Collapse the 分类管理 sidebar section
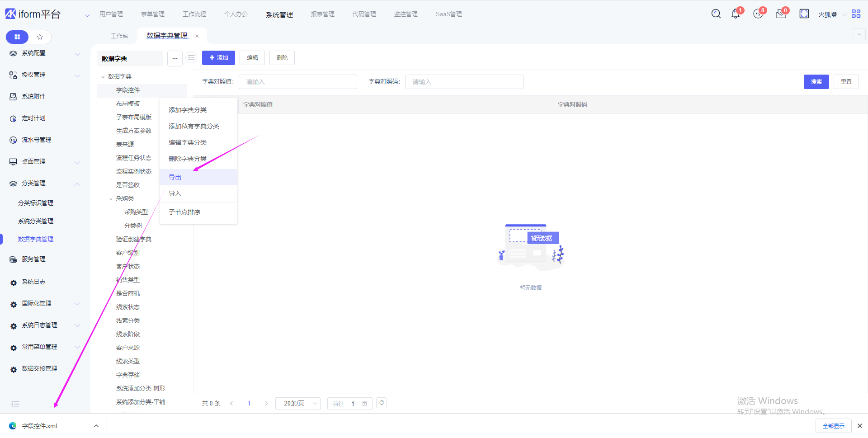Viewport: 868px width, 438px height. pos(77,184)
